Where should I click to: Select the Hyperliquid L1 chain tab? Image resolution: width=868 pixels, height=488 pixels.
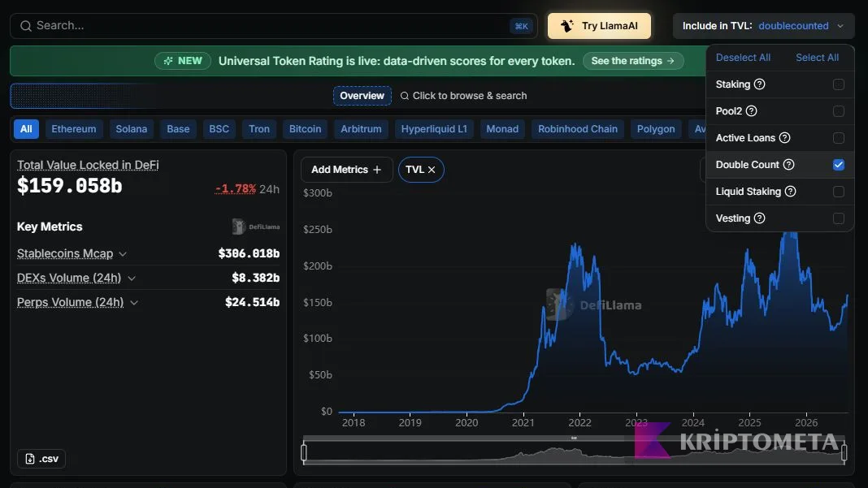[x=434, y=129]
